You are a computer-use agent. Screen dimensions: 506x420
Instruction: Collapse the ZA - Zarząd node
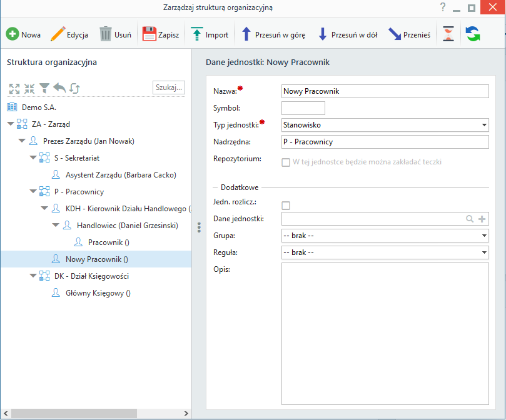(x=11, y=124)
